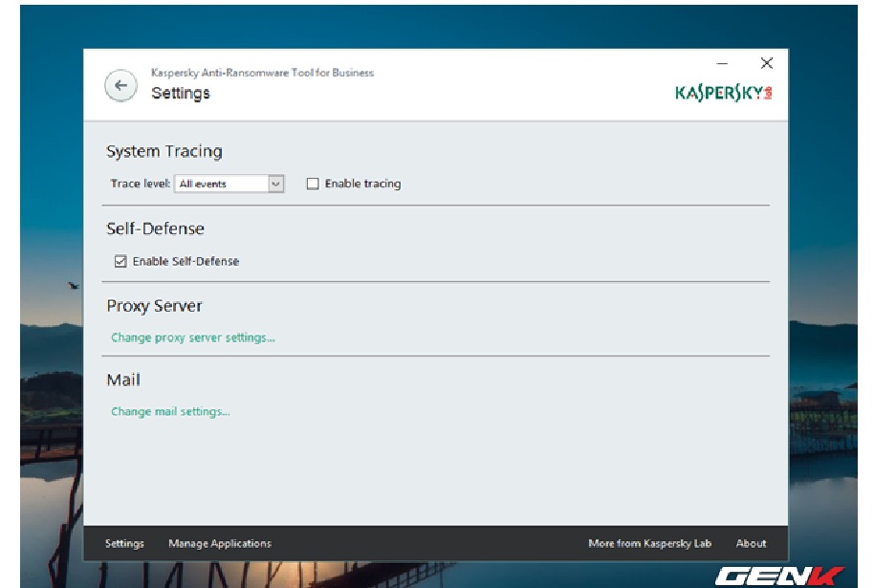The width and height of the screenshot is (874, 588).
Task: Open Manage Applications in bottom bar
Action: 220,543
